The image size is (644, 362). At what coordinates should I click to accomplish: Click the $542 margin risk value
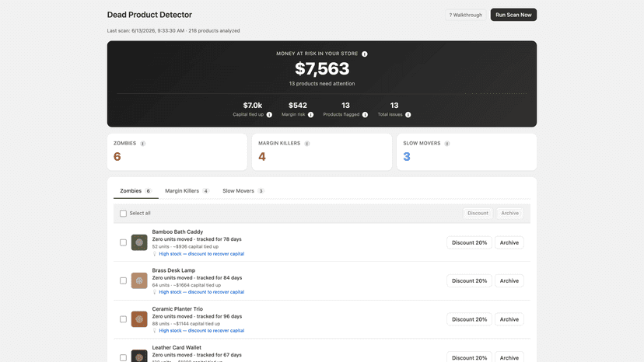(x=297, y=106)
